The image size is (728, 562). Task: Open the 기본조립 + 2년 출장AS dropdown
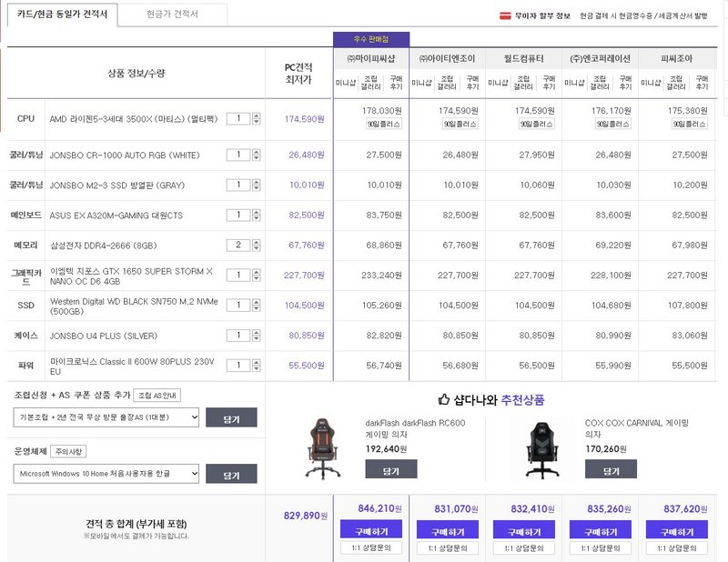pos(106,417)
